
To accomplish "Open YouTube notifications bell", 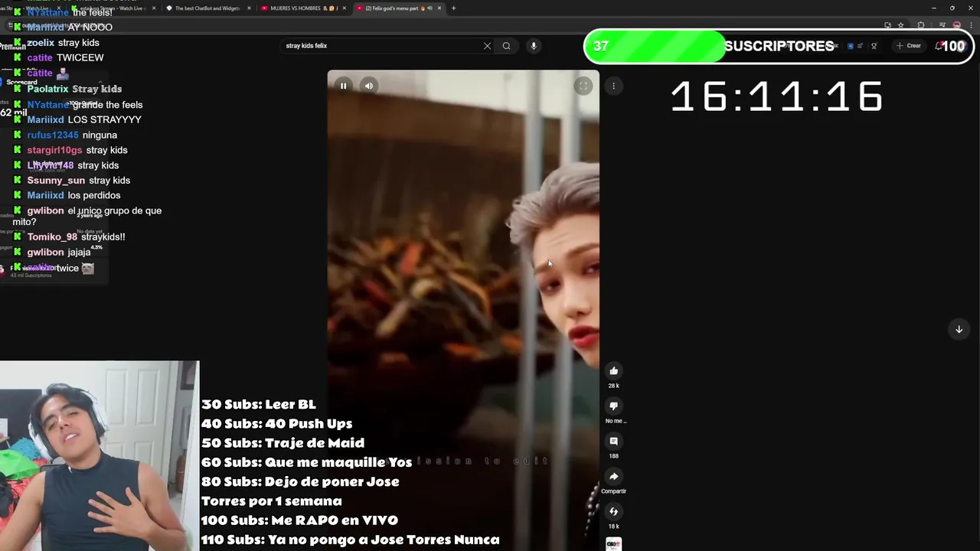I will (x=939, y=46).
